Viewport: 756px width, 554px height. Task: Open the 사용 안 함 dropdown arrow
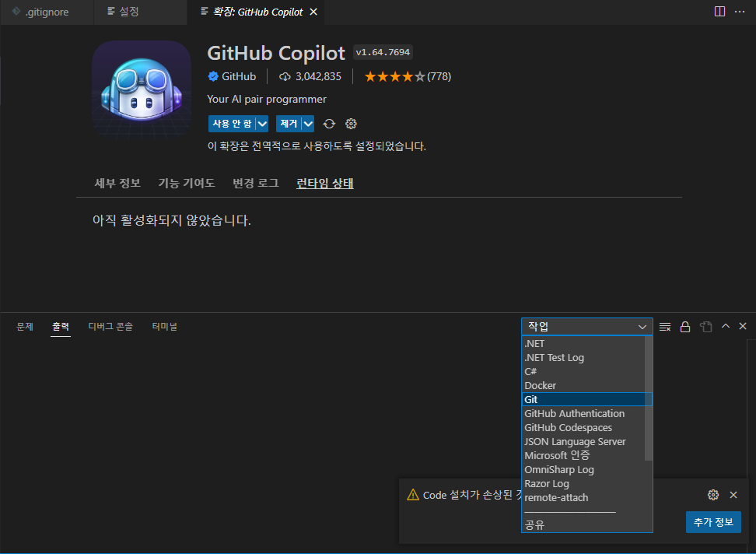pos(262,123)
